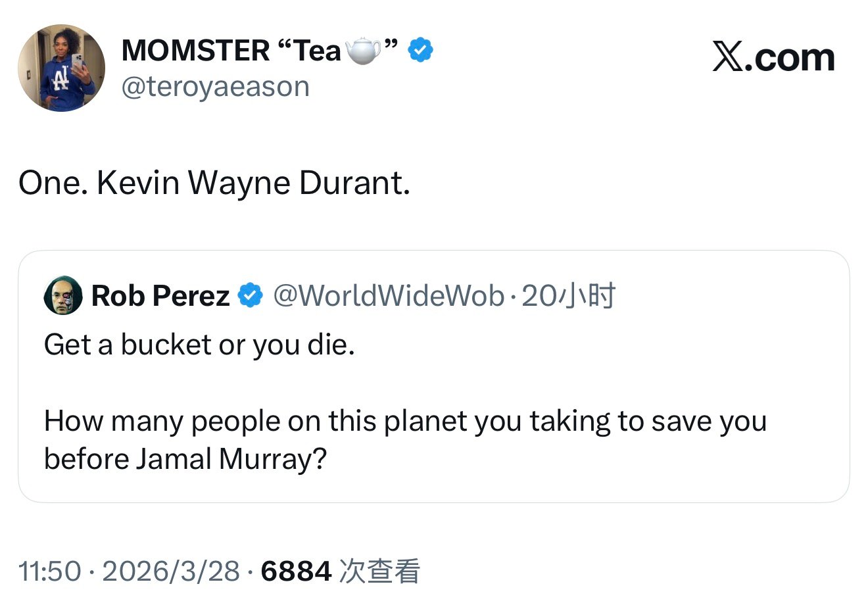The height and width of the screenshot is (607, 868).
Task: Click the X.com logo
Action: (x=773, y=58)
